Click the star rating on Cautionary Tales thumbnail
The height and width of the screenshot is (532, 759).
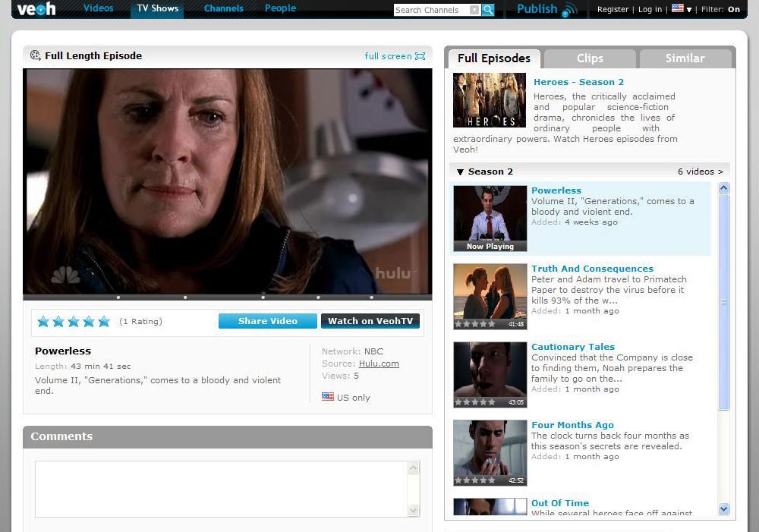click(475, 401)
